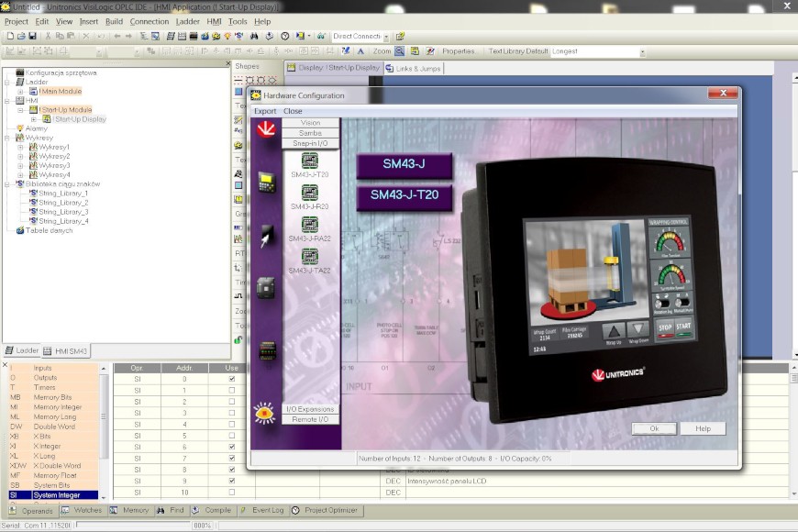Screen dimensions: 798x532
Task: Switch to the Watches tab at the bottom
Action: pos(82,510)
